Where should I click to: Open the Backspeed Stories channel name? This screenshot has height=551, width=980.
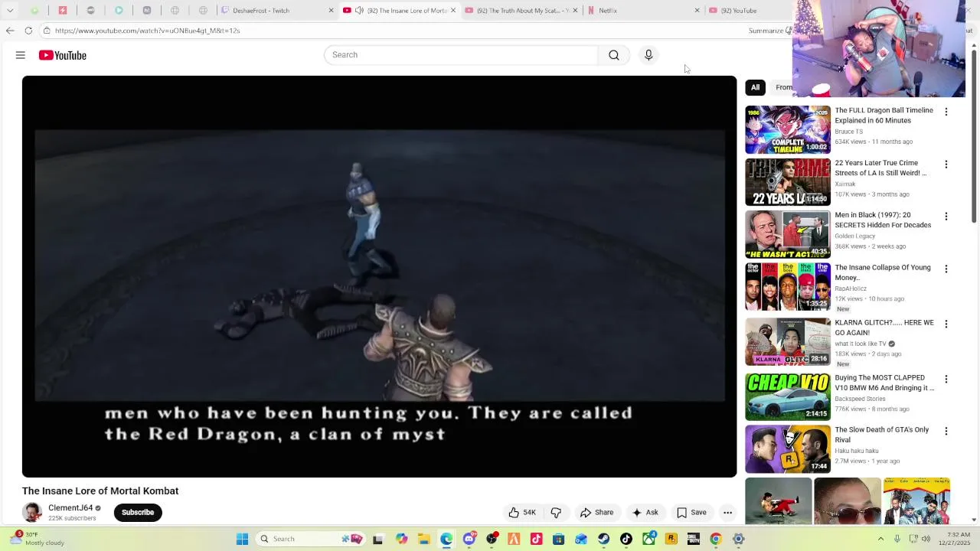tap(860, 399)
